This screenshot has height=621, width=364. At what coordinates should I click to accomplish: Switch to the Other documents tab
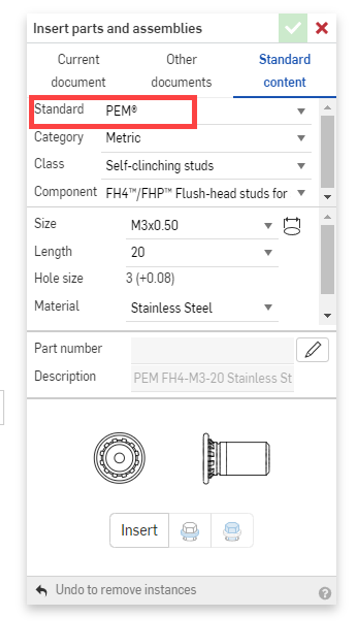[x=181, y=71]
